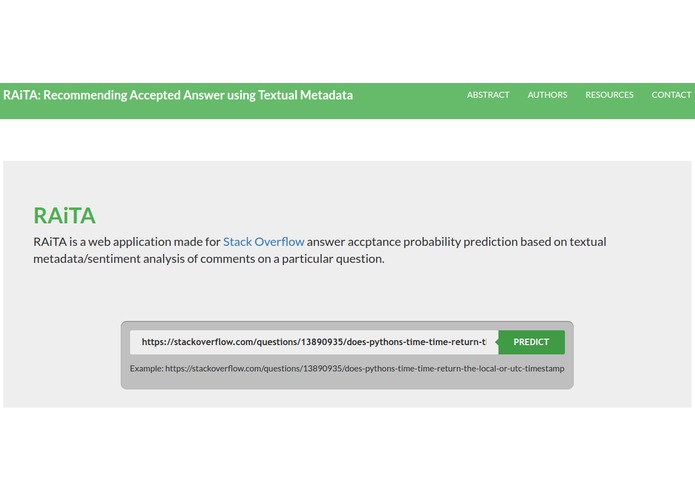Open the RESOURCES navigation item
Image resolution: width=695 pixels, height=494 pixels.
pos(609,95)
